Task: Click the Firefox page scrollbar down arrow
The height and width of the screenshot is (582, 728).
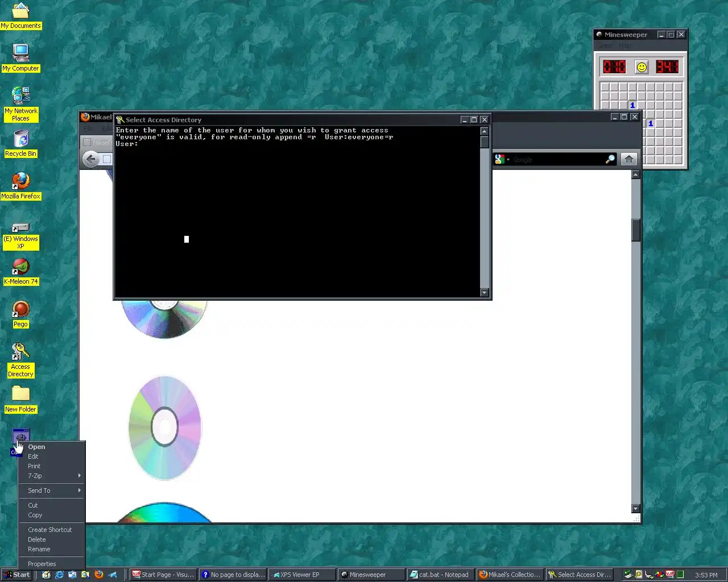Action: pos(636,509)
